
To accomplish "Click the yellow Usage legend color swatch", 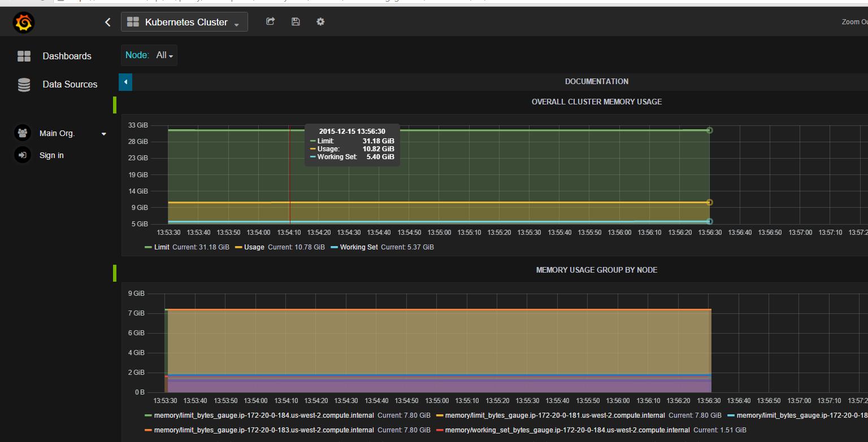I will tap(238, 247).
